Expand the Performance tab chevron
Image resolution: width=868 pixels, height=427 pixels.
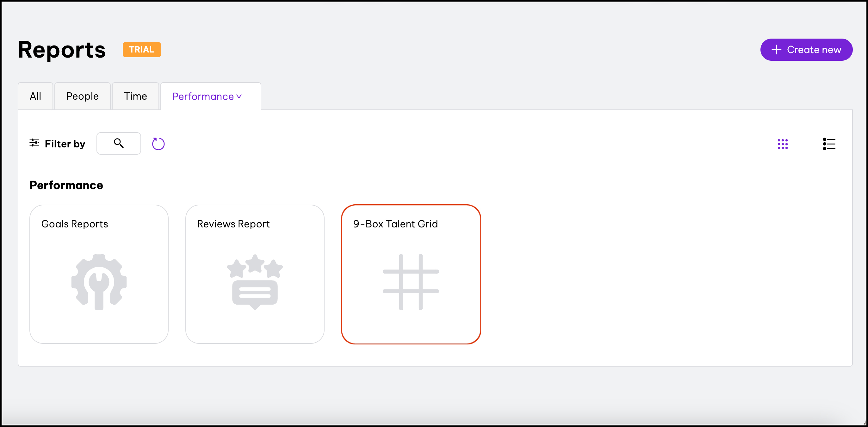point(239,96)
